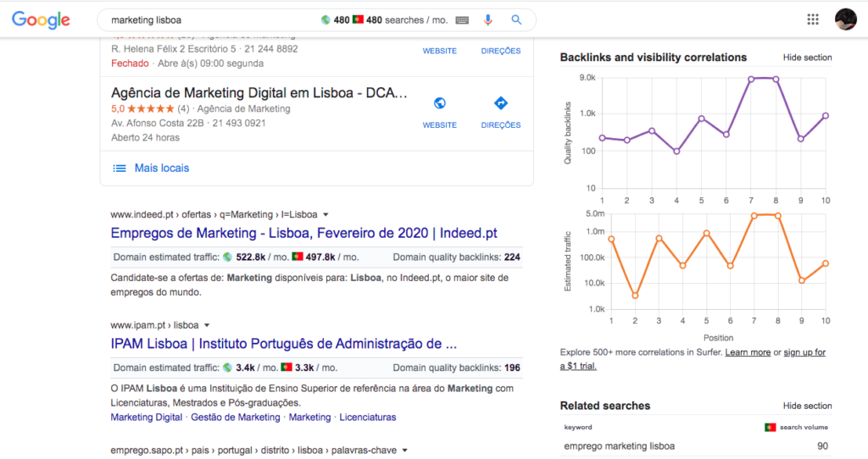The height and width of the screenshot is (459, 868).
Task: Open the on-screen keyboard input tool
Action: coord(462,19)
